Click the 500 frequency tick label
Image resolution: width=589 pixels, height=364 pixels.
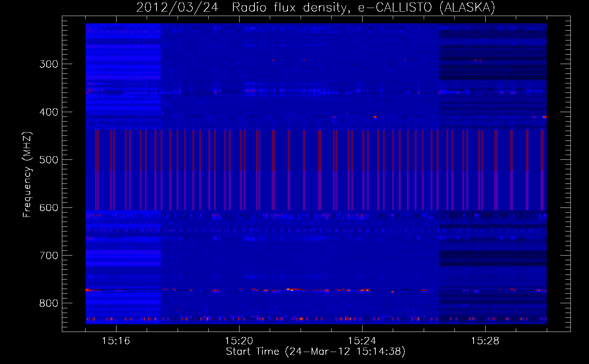(x=49, y=160)
